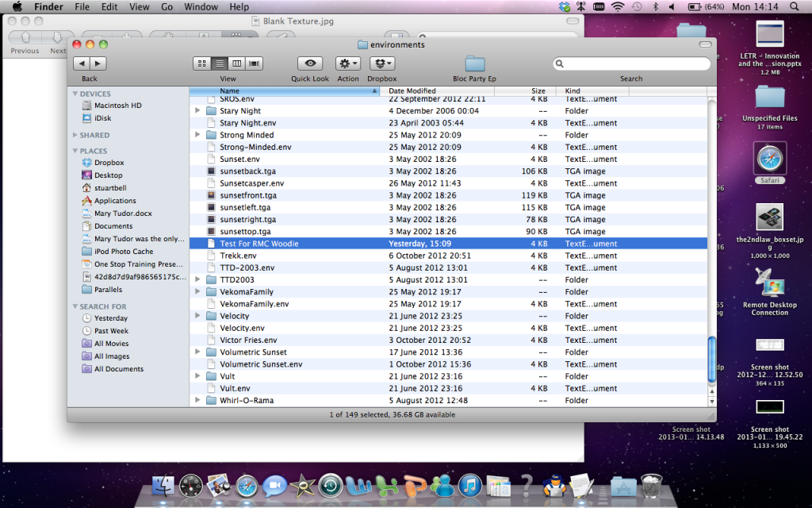Screen dimensions: 812x508
Task: Open the View menu
Action: pos(139,6)
